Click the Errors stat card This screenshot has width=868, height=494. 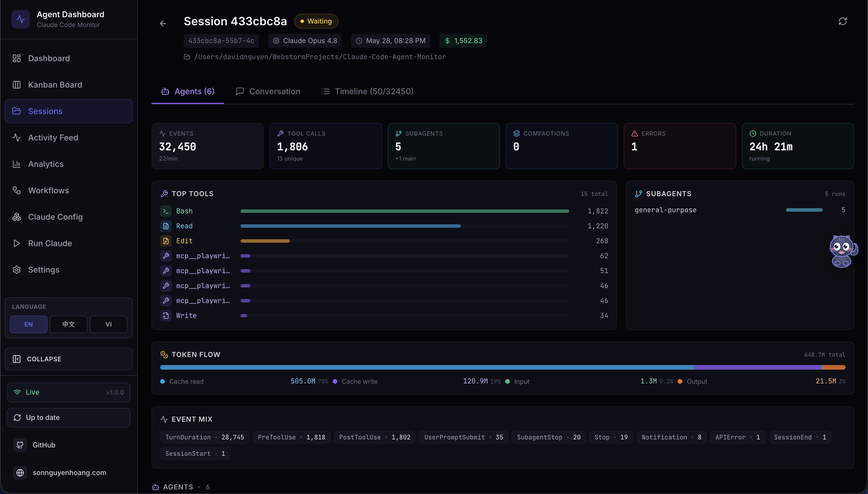pos(680,146)
